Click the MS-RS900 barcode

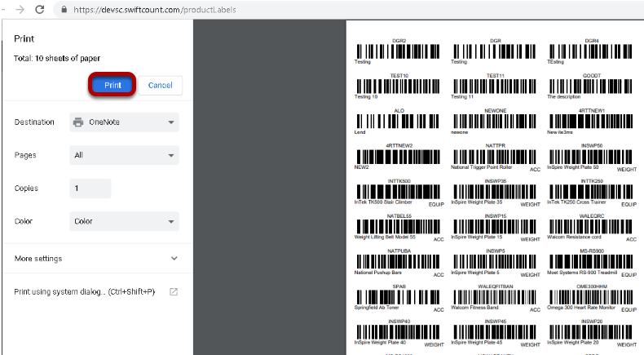pyautogui.click(x=591, y=262)
